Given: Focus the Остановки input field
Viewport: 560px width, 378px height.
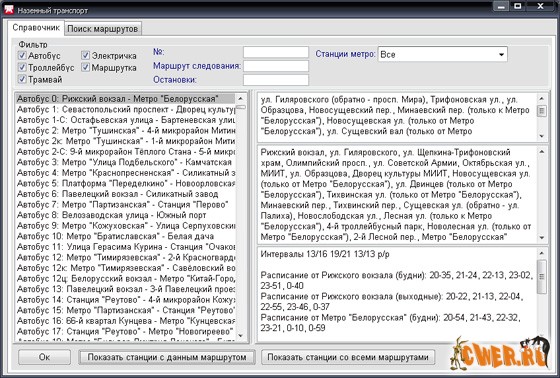Looking at the screenshot, I should [x=276, y=80].
